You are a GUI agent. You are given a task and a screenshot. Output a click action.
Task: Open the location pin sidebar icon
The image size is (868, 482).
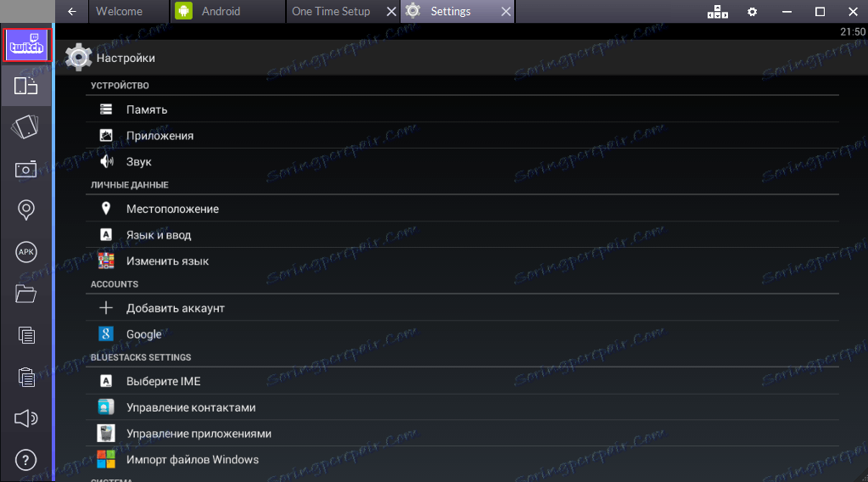click(25, 210)
